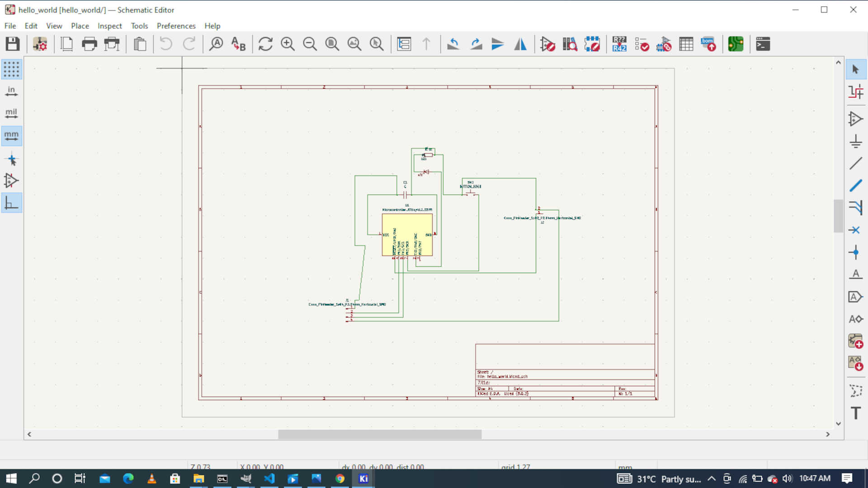Viewport: 868px width, 488px height.
Task: Open the Preferences menu
Action: pos(176,26)
